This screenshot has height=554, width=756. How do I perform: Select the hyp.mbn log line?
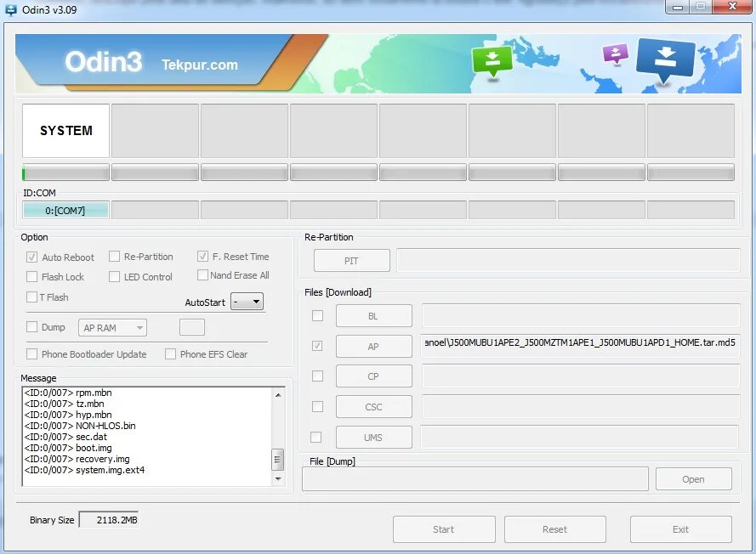coord(68,415)
